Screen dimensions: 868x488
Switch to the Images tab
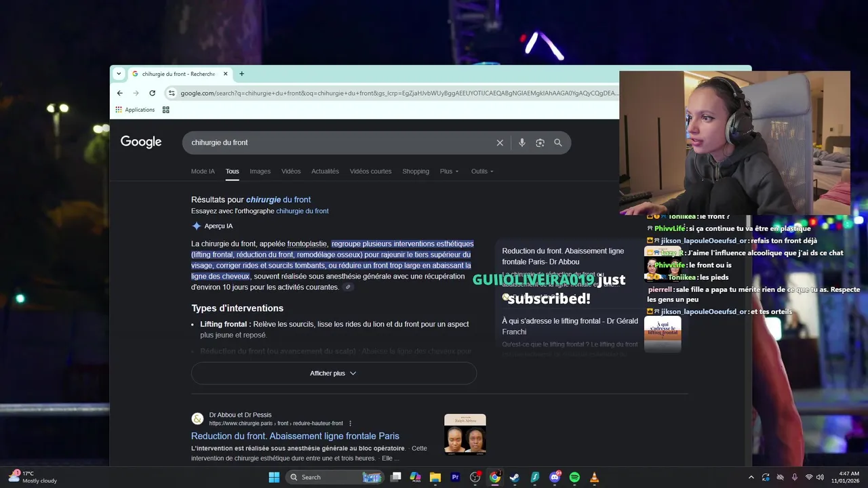click(260, 171)
